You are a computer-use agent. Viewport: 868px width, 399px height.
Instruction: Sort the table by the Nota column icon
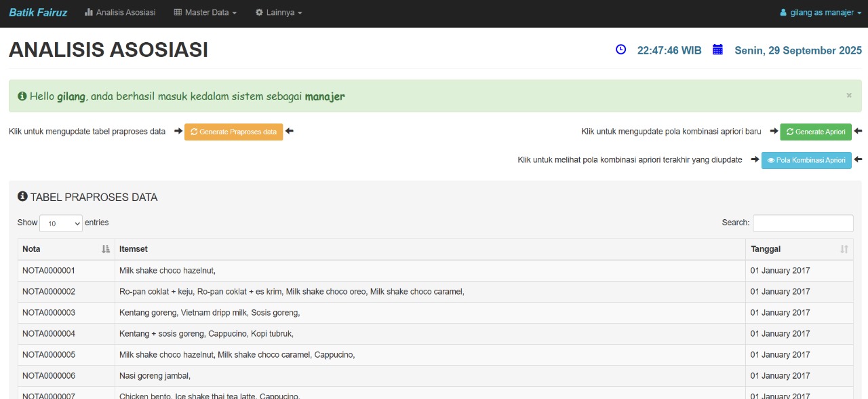coord(105,249)
